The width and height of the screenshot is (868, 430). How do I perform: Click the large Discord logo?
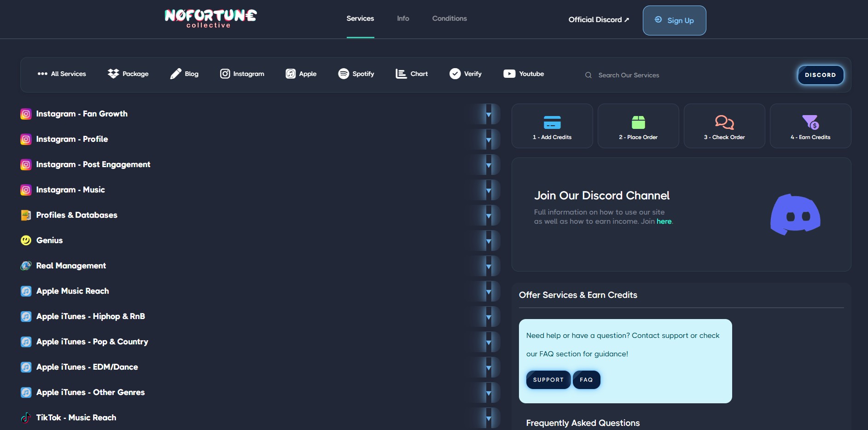coord(795,215)
